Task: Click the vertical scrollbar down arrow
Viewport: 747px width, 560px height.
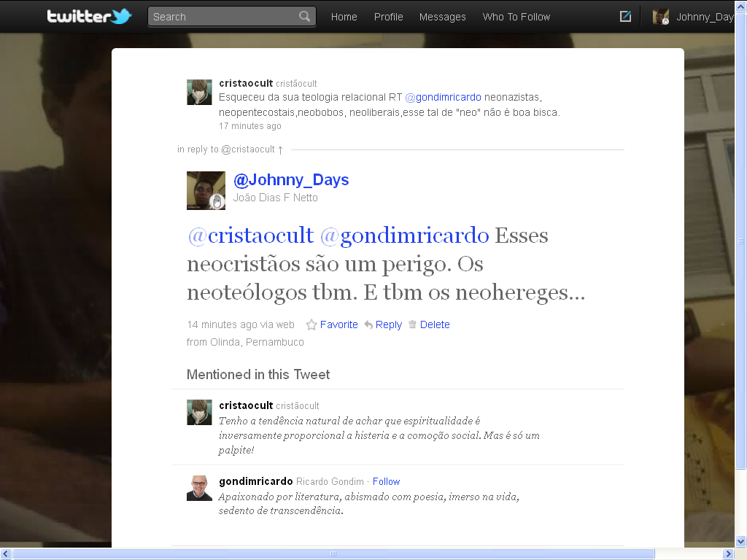Action: point(741,541)
